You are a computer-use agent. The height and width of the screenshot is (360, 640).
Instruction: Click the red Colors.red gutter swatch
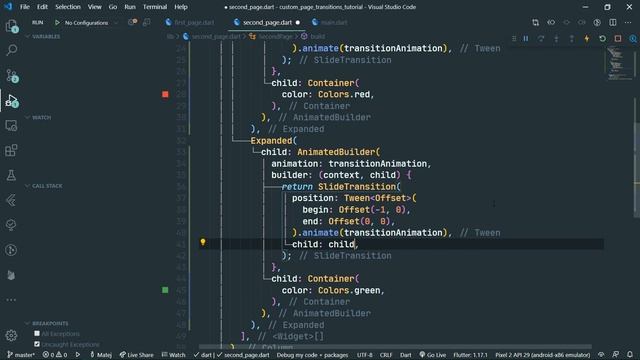click(x=165, y=94)
